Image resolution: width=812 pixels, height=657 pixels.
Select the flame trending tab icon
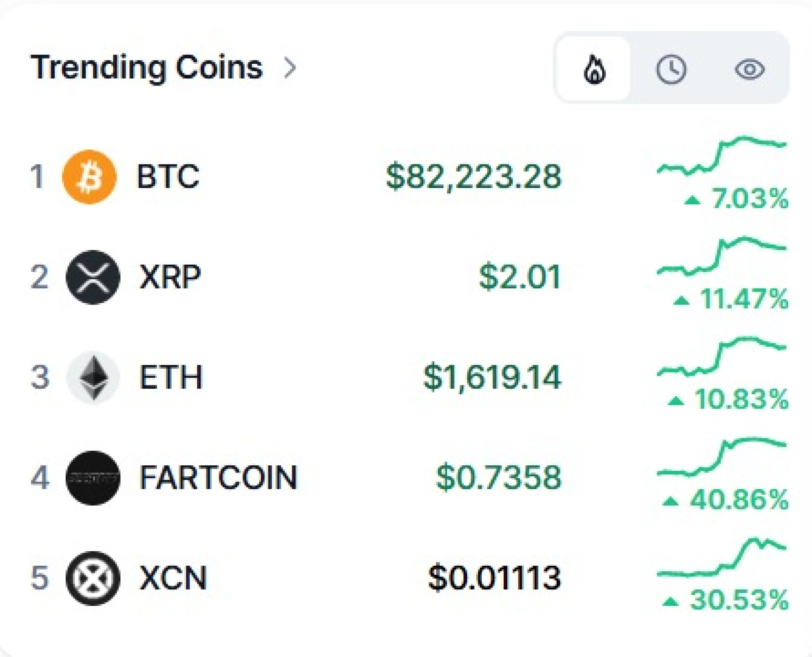(594, 69)
